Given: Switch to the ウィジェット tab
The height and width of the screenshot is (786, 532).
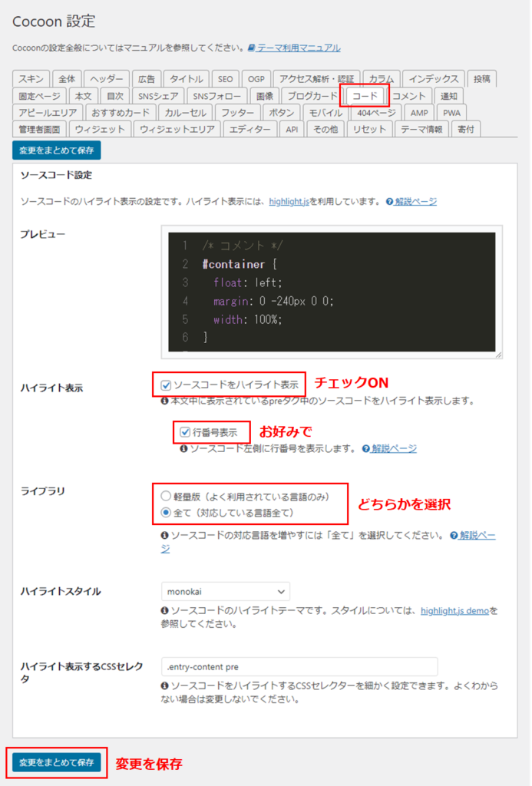Looking at the screenshot, I should click(100, 129).
